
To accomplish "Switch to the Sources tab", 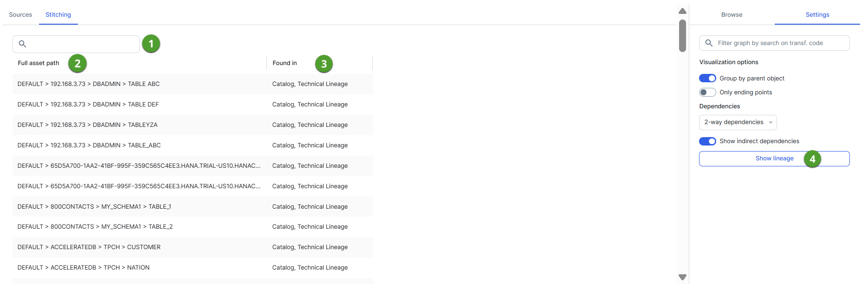I will pos(20,15).
